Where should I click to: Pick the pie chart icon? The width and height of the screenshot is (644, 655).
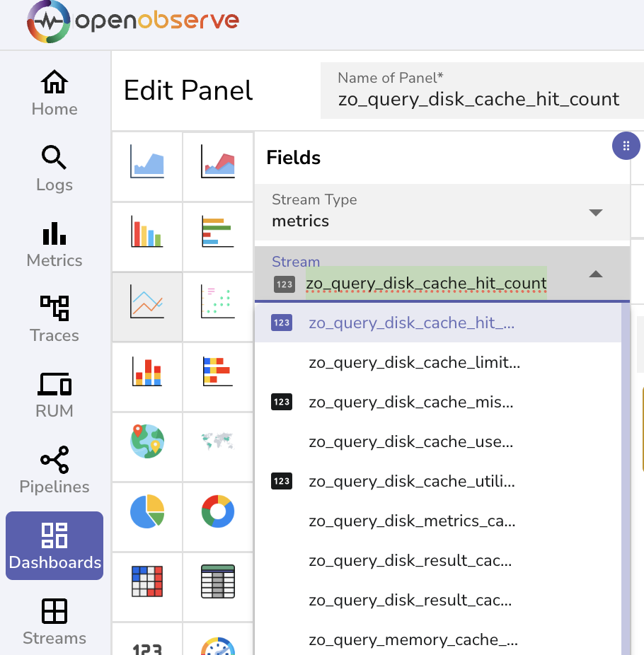point(147,511)
